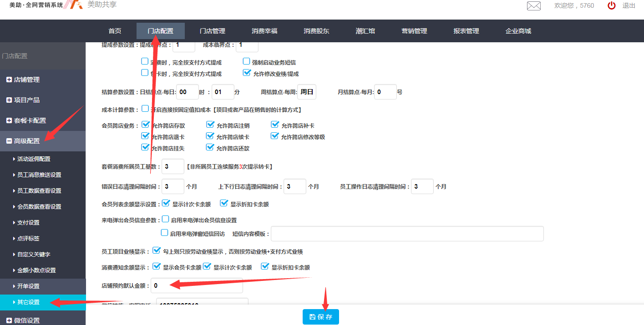Open the 营销管理 nav tab
This screenshot has width=644, height=325.
click(x=414, y=31)
